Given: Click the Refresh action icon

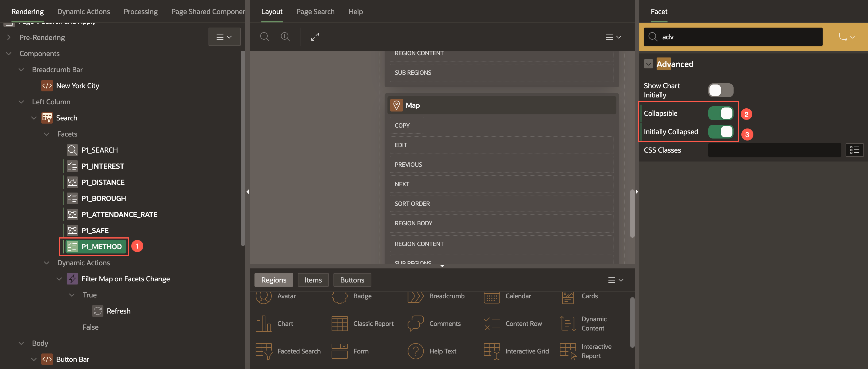Looking at the screenshot, I should (97, 311).
